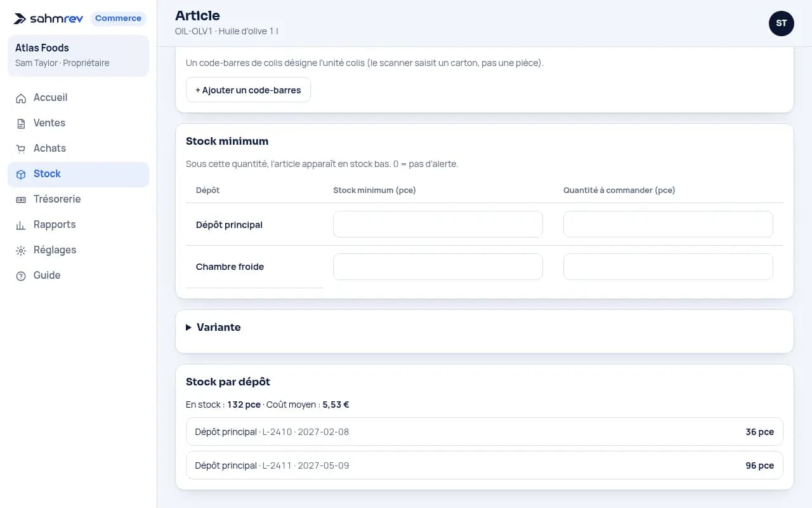Click the Variante disclosure triangle

coord(188,328)
